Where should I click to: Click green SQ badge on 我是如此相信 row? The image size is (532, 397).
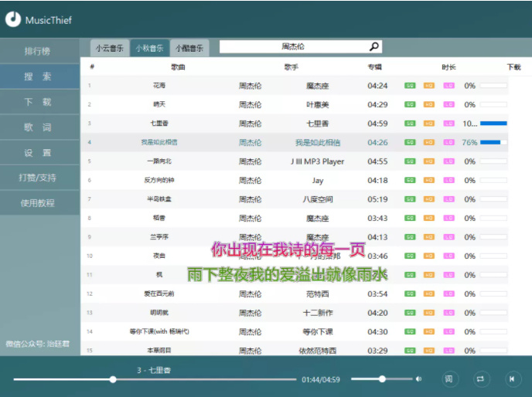tap(410, 142)
